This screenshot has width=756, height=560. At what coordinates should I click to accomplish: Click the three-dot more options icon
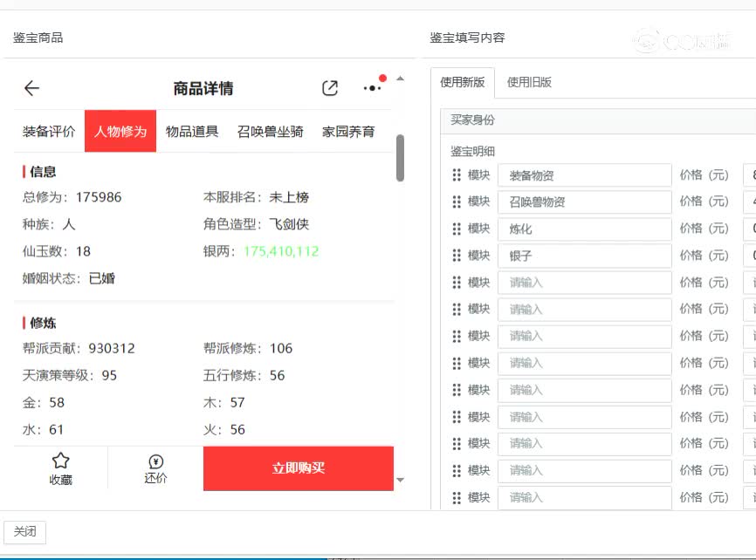click(370, 88)
